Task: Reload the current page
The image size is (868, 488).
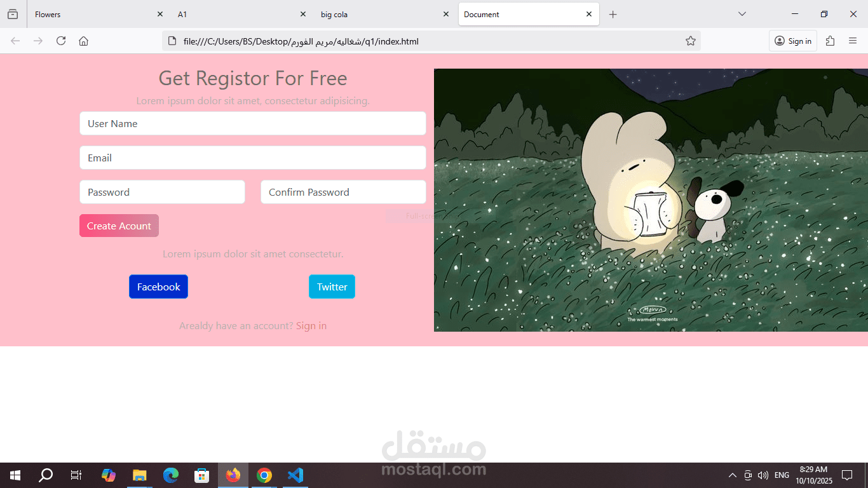Action: pos(60,41)
